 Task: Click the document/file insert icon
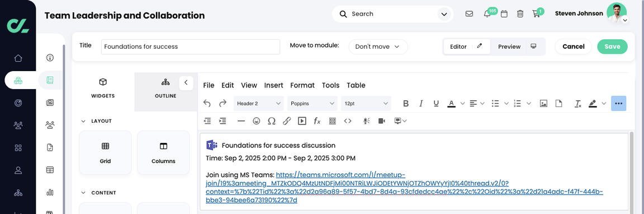[x=558, y=103]
